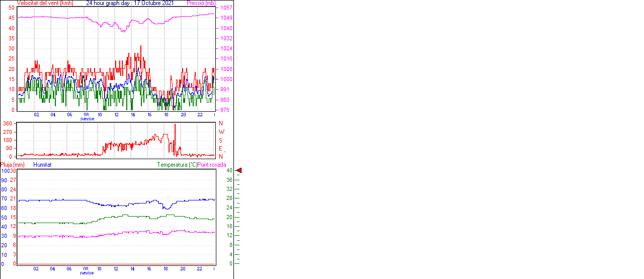Select the 'Pluja (mm)' legend label
Image resolution: width=644 pixels, height=279 pixels.
(13, 165)
